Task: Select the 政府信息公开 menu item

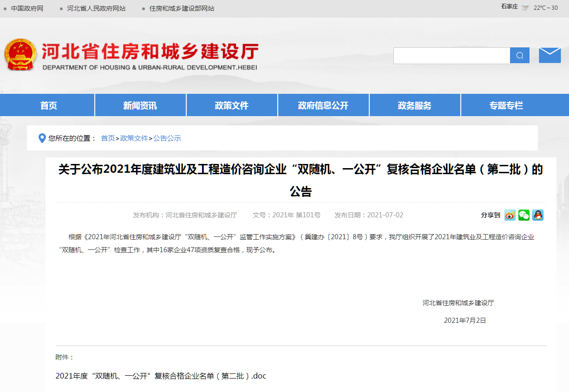Action: point(323,105)
